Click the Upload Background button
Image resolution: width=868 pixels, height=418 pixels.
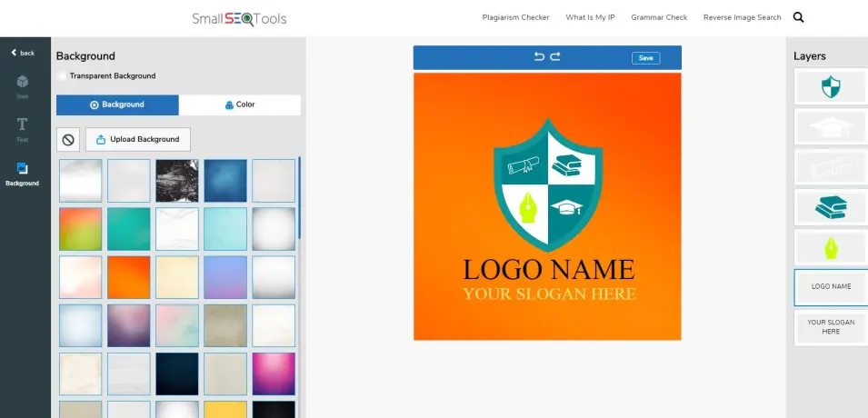pos(138,140)
